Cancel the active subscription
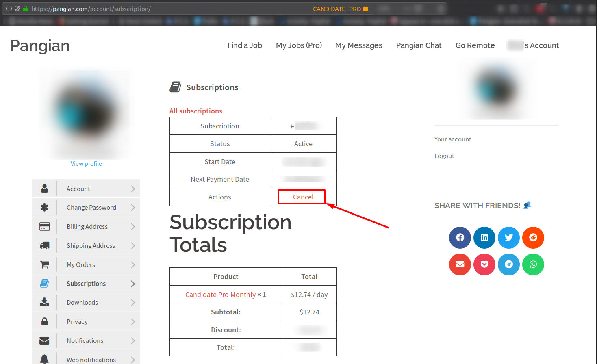597x364 pixels. [303, 197]
